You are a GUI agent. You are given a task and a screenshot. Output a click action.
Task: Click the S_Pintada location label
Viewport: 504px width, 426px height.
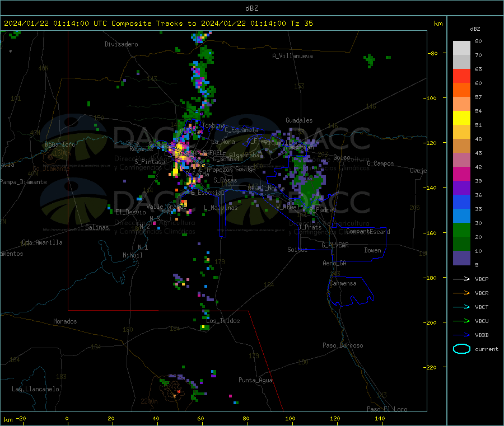[150, 162]
